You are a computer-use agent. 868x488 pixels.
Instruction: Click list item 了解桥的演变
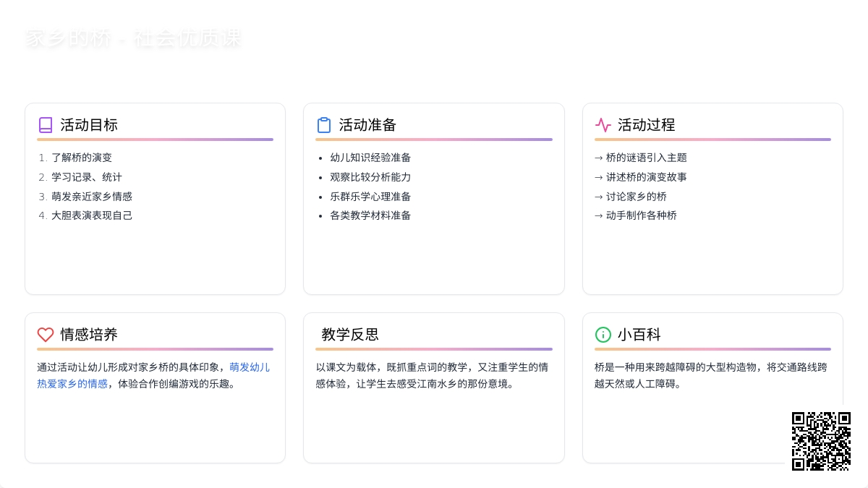click(82, 158)
